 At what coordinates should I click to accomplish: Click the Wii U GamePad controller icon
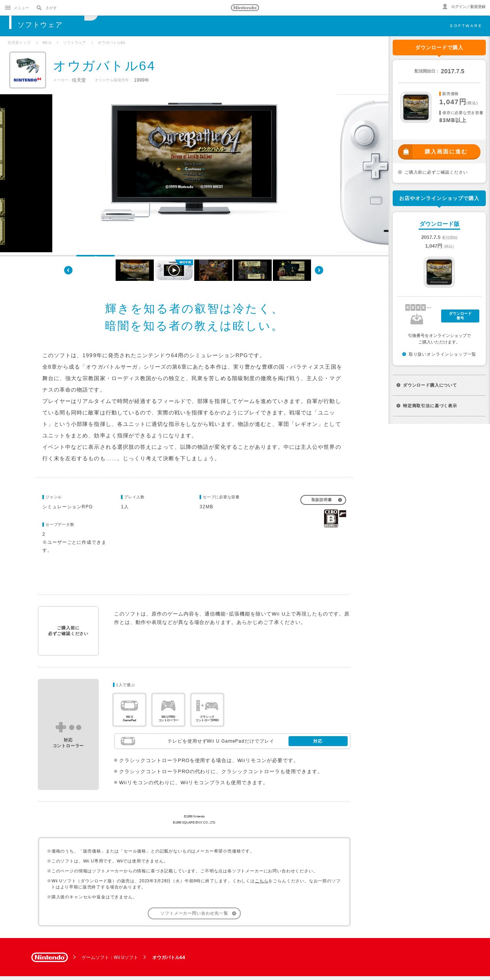coord(129,709)
